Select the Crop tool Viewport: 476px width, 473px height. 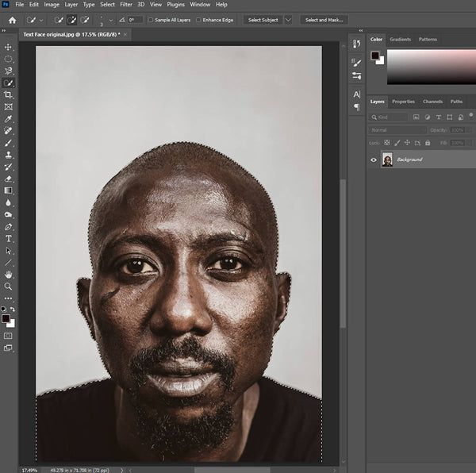point(9,94)
